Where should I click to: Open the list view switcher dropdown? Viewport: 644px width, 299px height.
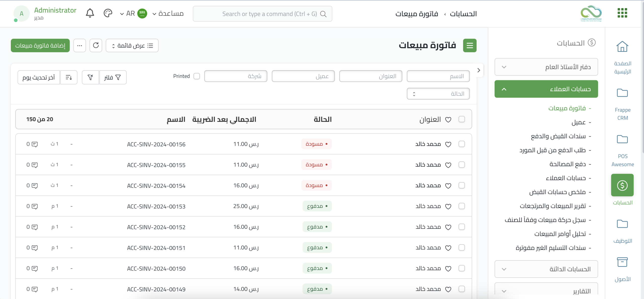[132, 46]
